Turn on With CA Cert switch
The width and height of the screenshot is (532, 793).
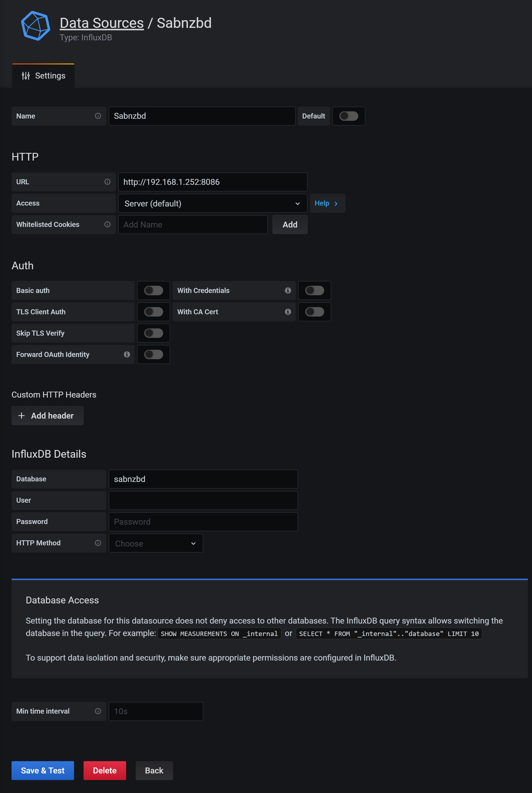[x=315, y=312]
